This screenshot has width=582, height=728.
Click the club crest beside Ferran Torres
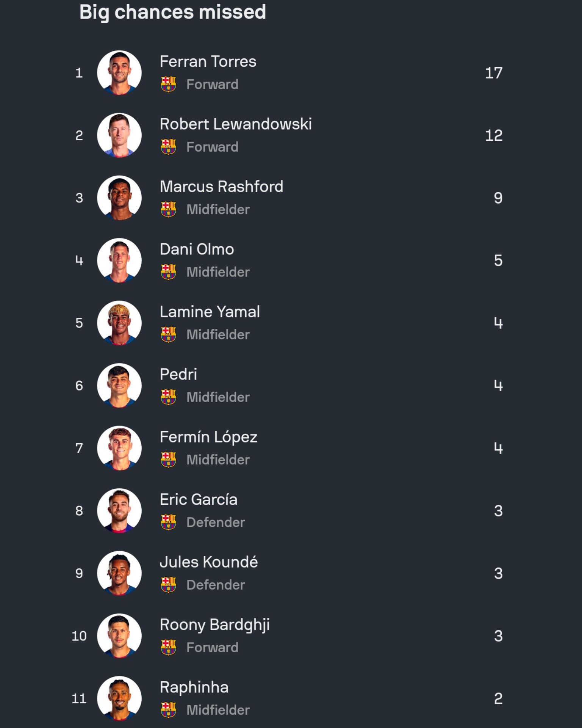[168, 84]
